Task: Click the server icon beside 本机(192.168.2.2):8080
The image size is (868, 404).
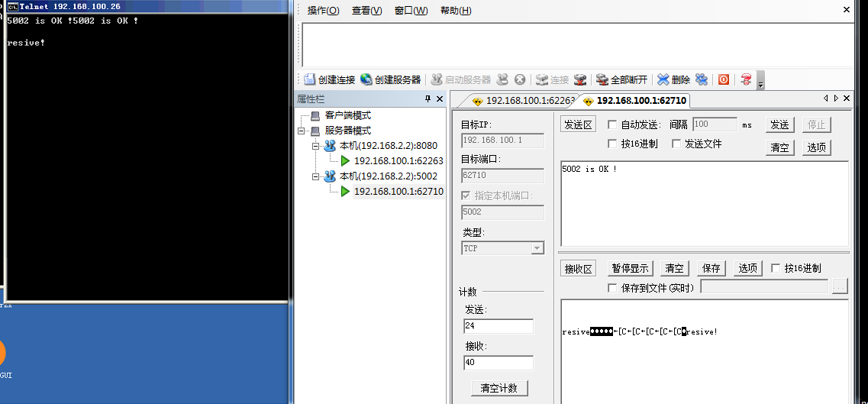Action: [x=330, y=146]
